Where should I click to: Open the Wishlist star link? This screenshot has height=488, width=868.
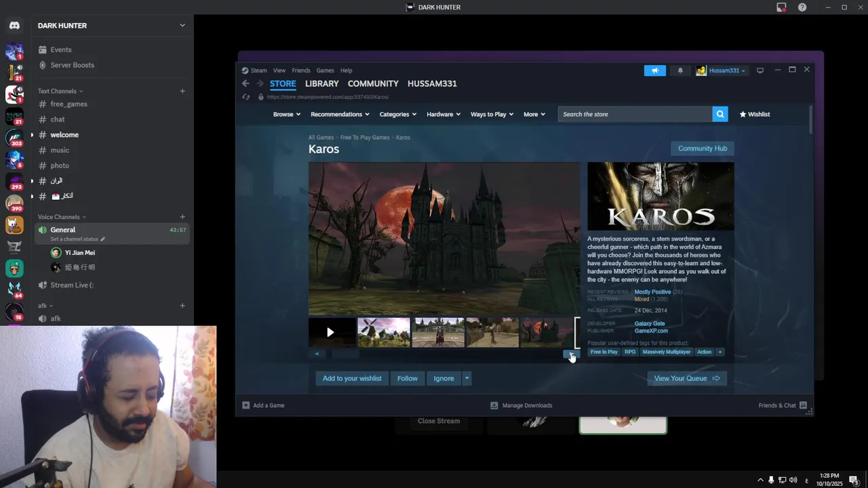click(755, 114)
